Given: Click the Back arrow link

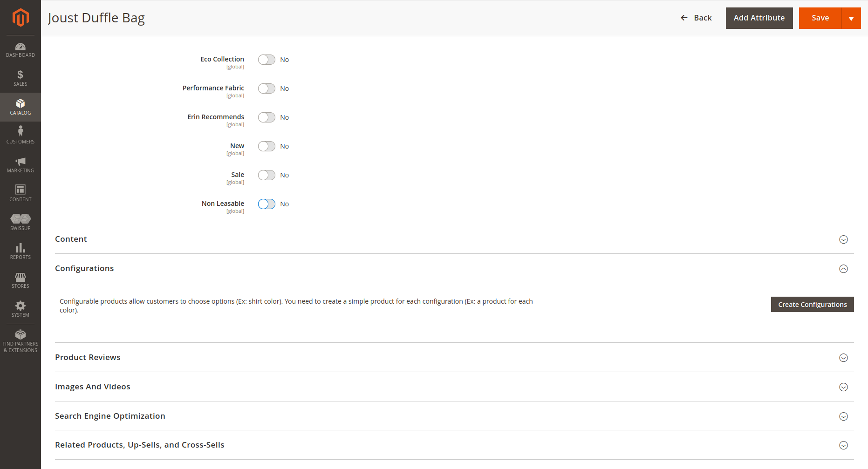Looking at the screenshot, I should pyautogui.click(x=696, y=18).
